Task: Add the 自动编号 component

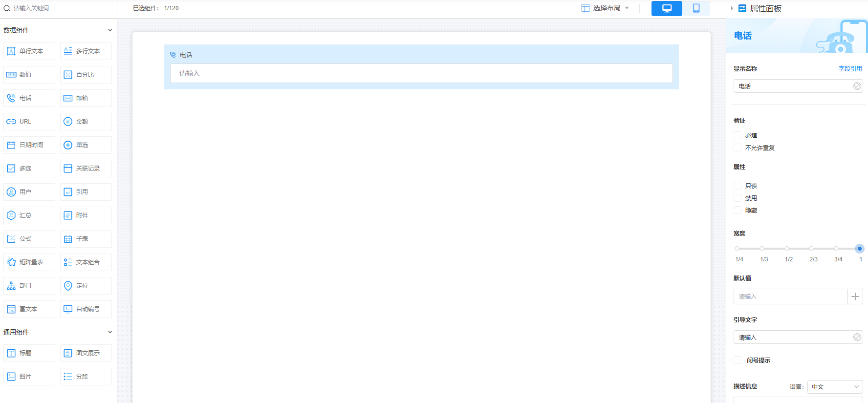Action: pos(86,309)
